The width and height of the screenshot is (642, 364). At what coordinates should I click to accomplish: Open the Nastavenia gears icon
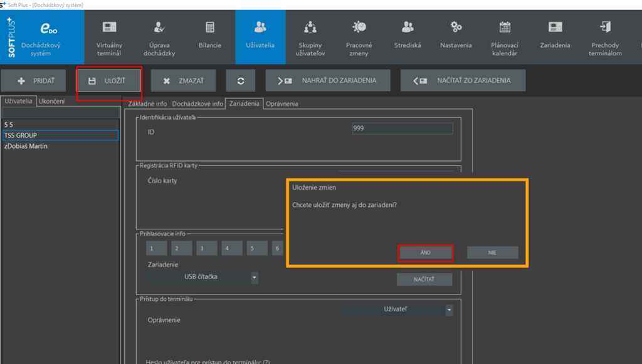coord(456,37)
